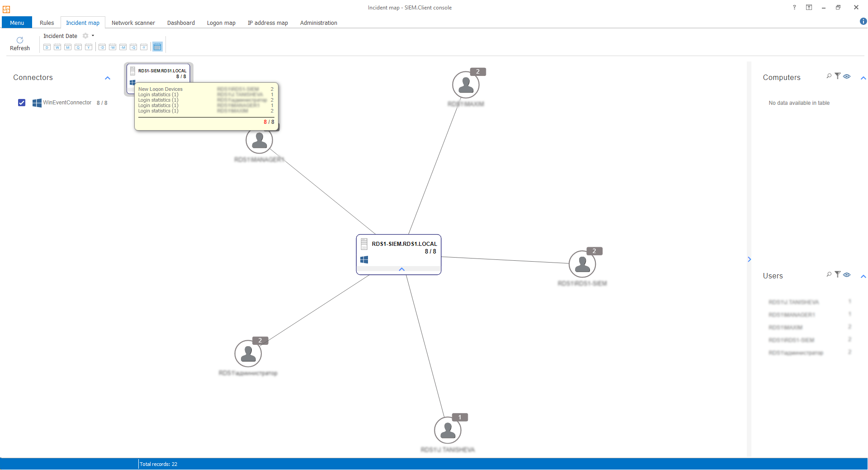
Task: Select the current Month (M) date filter
Action: [68, 47]
